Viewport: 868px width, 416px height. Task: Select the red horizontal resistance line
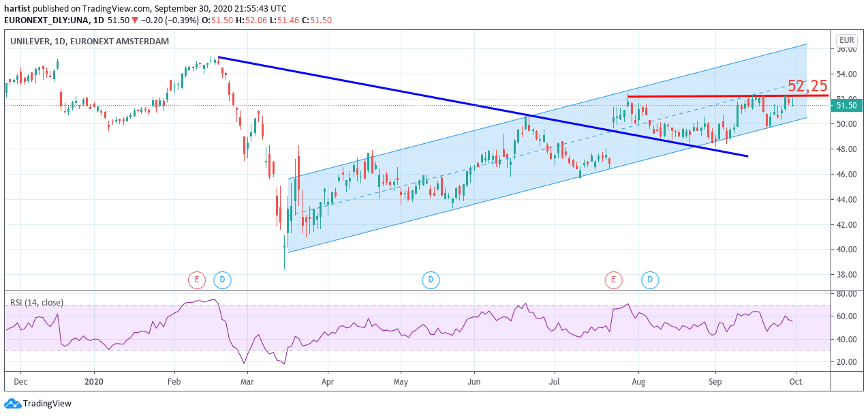point(728,96)
